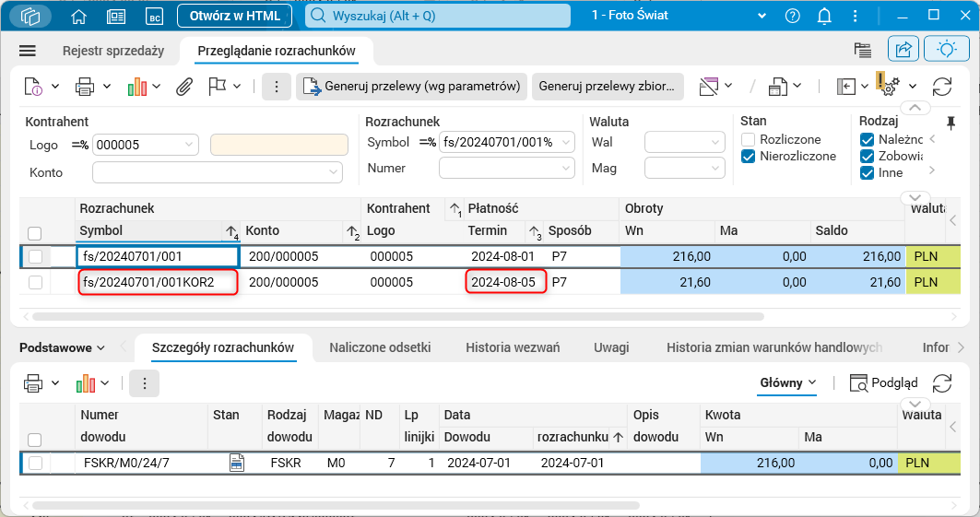Click Generuj przelewy zbior... button

[x=607, y=87]
